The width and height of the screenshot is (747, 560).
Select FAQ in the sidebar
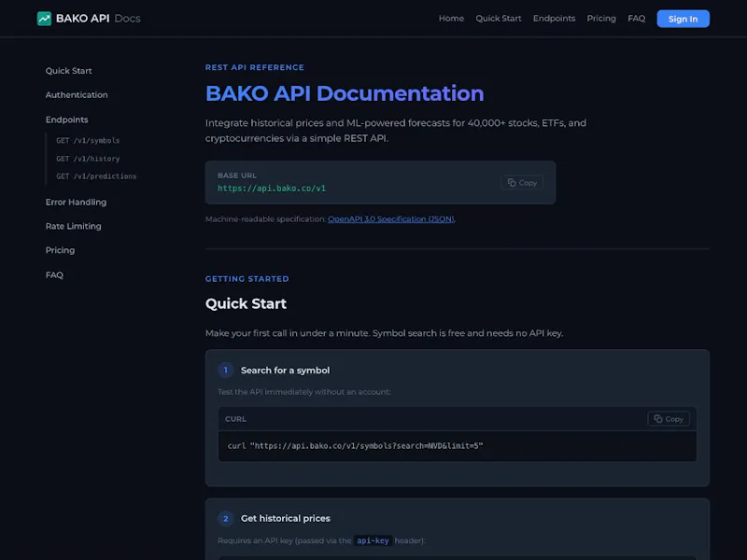[x=54, y=274]
